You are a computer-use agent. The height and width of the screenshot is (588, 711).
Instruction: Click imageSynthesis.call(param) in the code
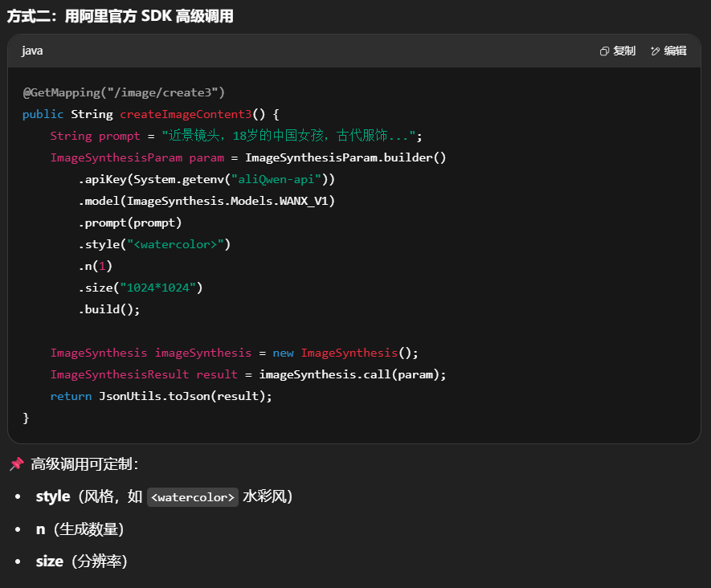coord(352,374)
